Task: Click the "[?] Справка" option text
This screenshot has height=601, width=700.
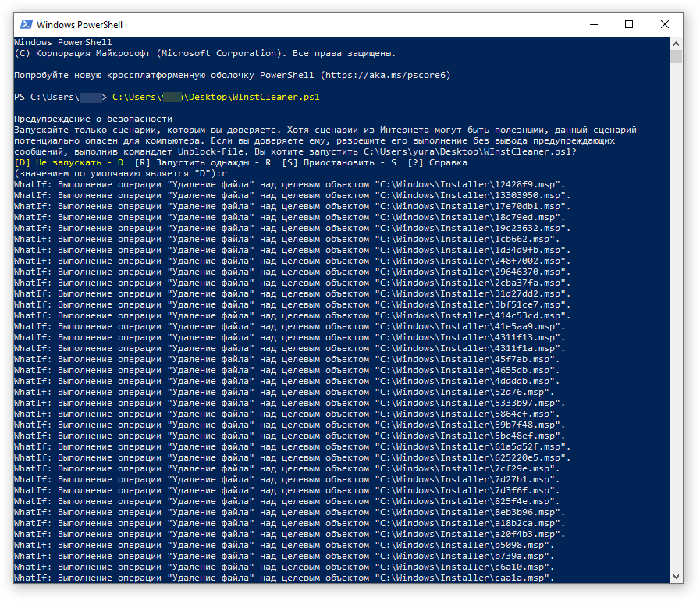Action: point(437,162)
